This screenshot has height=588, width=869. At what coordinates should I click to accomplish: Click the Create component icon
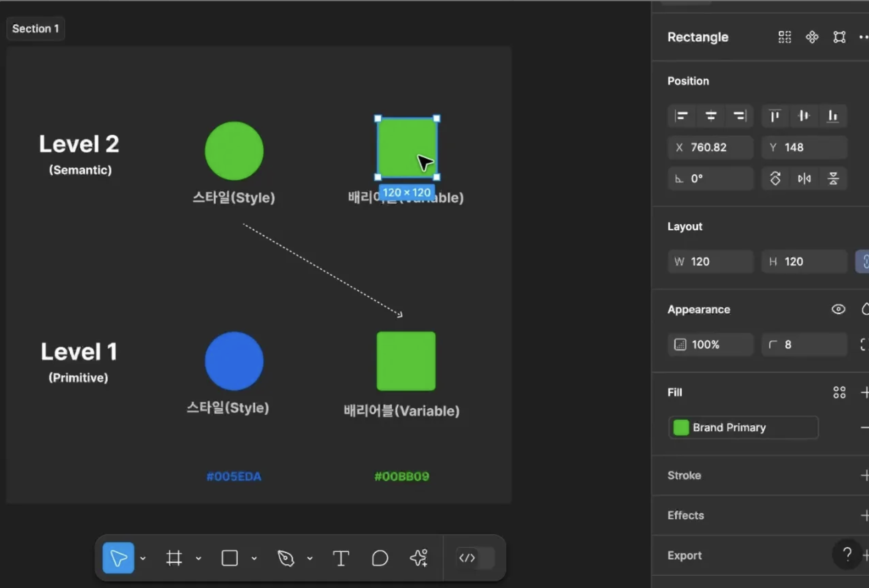812,37
